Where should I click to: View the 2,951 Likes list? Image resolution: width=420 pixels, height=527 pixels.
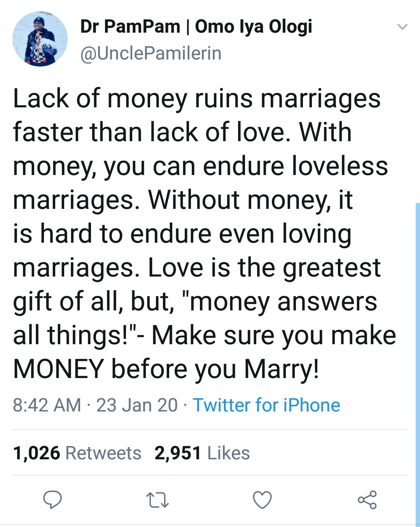202,453
